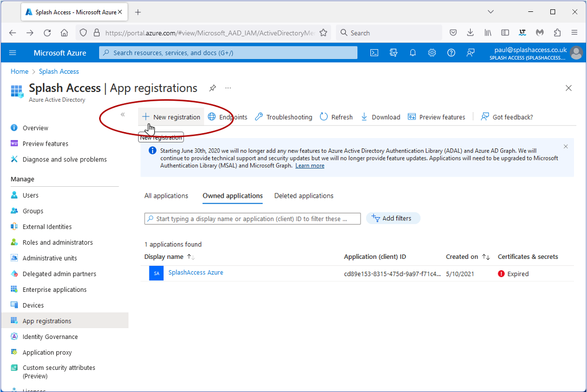Click the browser Back arrow
Screen dimensions: 587x392
pyautogui.click(x=13, y=33)
